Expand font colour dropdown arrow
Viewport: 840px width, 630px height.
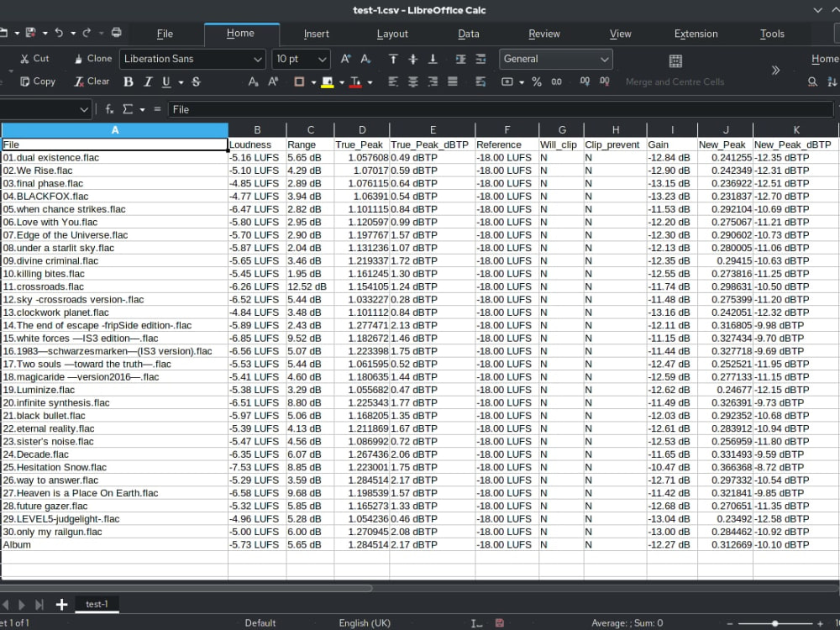pos(370,82)
